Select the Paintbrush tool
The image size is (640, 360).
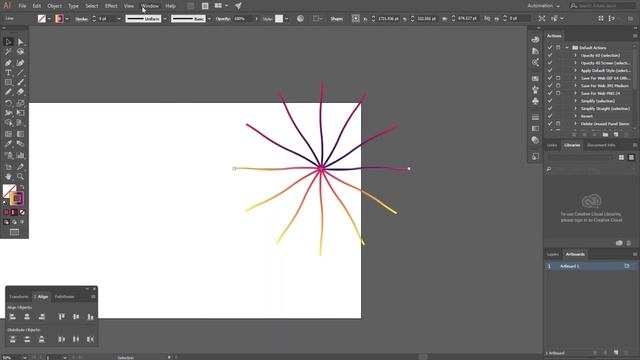pyautogui.click(x=20, y=82)
